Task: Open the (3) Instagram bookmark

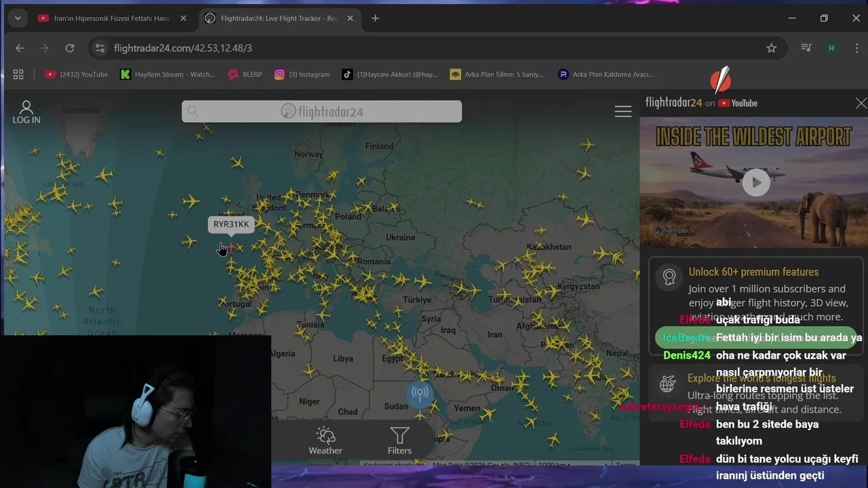Action: pyautogui.click(x=302, y=75)
